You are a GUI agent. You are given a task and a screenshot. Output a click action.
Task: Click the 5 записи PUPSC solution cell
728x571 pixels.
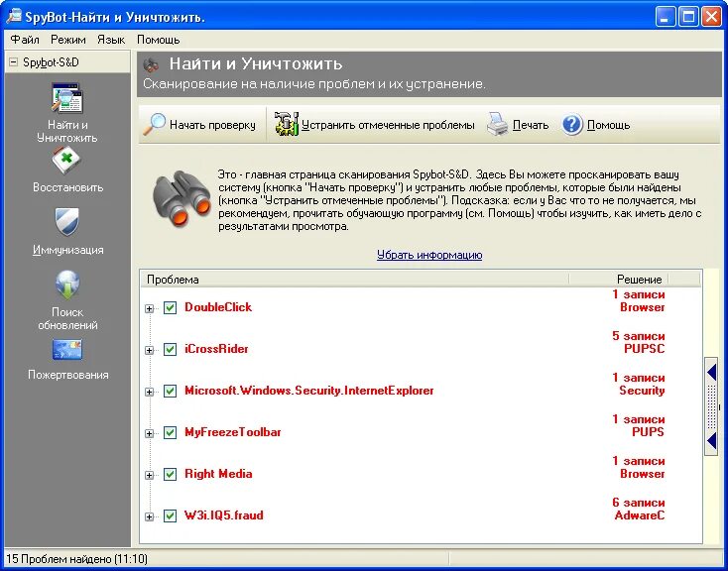[639, 342]
